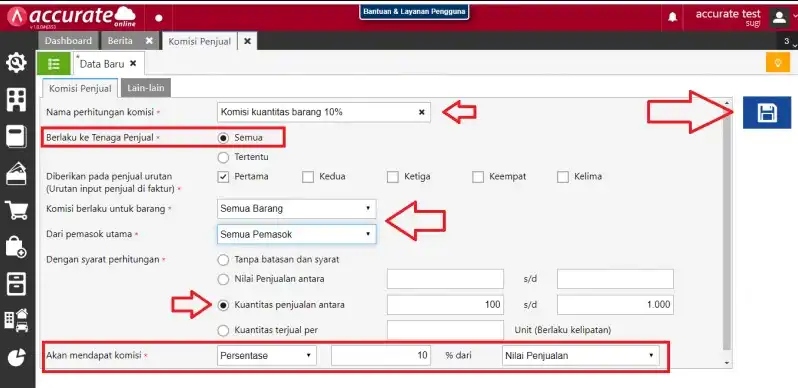The height and width of the screenshot is (388, 798).
Task: Click the commission percentage field showing 10
Action: pos(381,355)
